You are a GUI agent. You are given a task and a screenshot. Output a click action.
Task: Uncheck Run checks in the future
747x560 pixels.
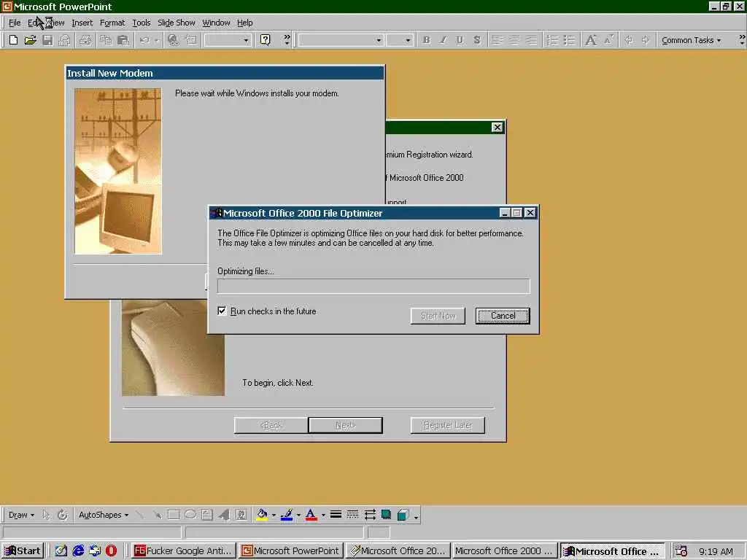tap(222, 311)
